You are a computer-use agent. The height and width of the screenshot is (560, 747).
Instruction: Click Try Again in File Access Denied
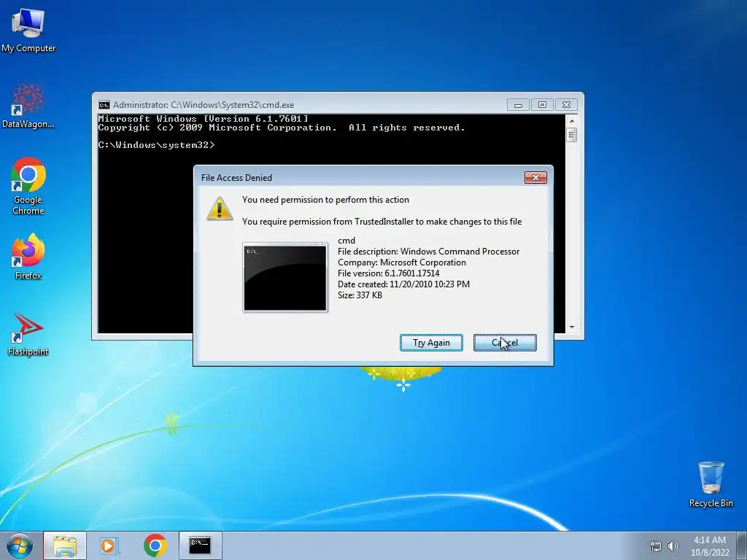(431, 343)
